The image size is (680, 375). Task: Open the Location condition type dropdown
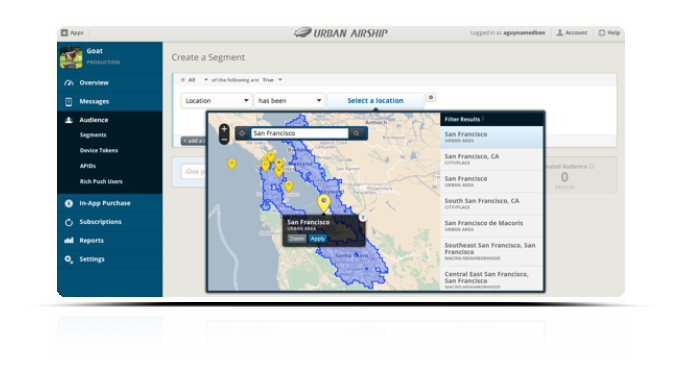click(216, 101)
